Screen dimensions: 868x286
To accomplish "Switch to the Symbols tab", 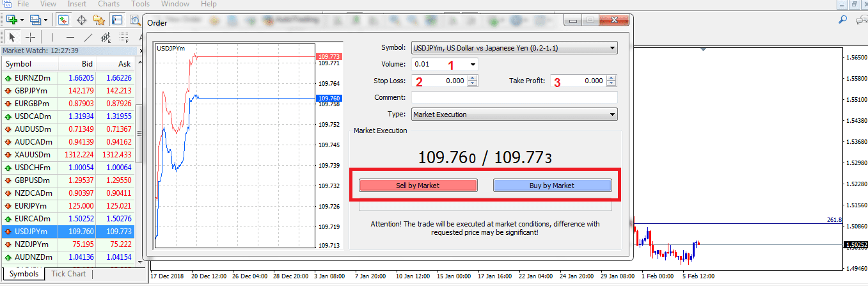I will click(24, 274).
